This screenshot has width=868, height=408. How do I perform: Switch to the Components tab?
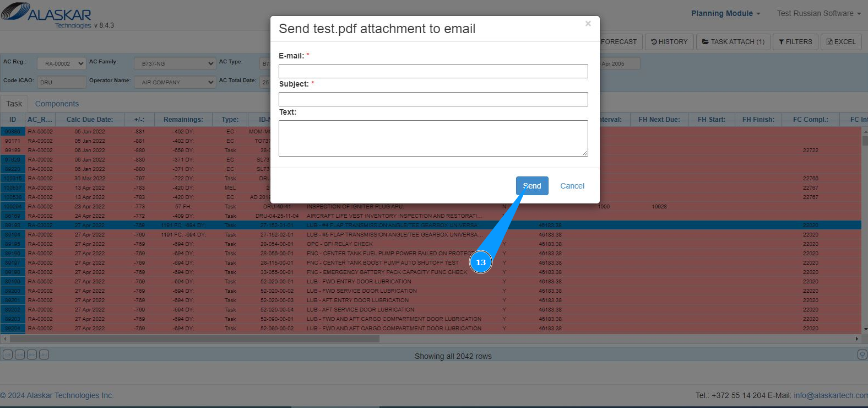click(x=57, y=104)
